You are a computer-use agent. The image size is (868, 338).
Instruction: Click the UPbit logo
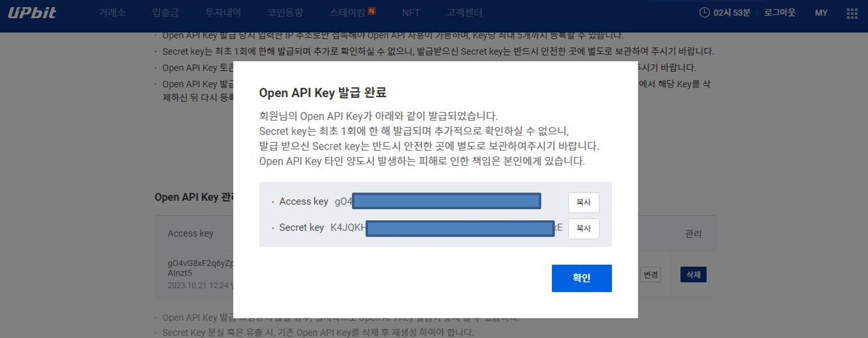[x=32, y=13]
